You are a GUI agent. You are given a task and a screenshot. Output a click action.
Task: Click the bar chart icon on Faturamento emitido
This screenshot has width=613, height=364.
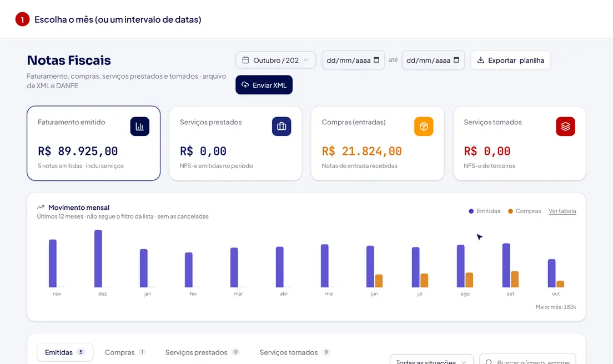(x=139, y=127)
